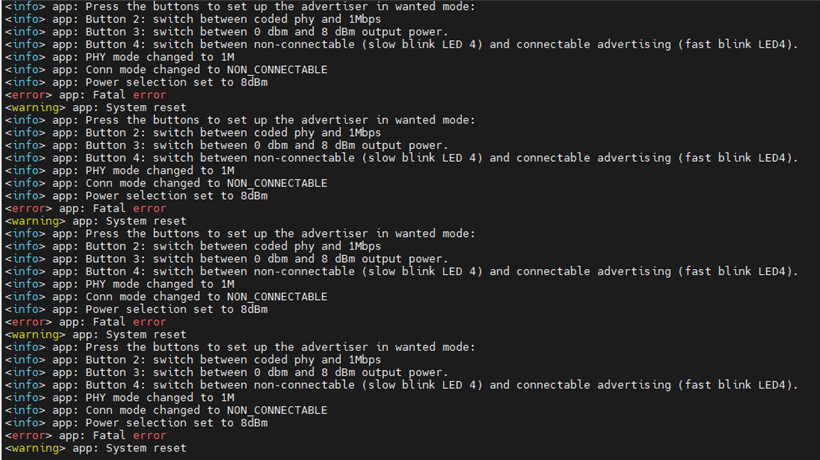Viewport: 820px width, 460px height.
Task: Click the second 'Fatal error' log line
Action: click(x=86, y=209)
